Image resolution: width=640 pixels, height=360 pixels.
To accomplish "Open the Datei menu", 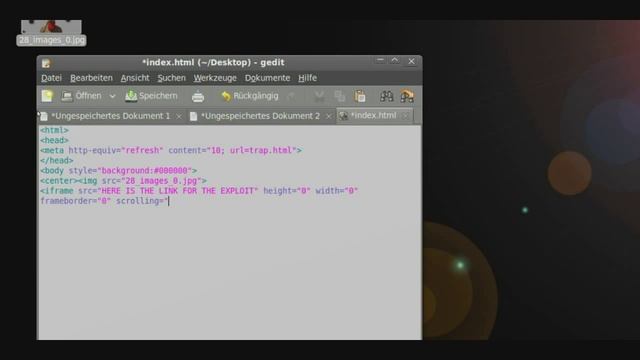I will pyautogui.click(x=51, y=78).
